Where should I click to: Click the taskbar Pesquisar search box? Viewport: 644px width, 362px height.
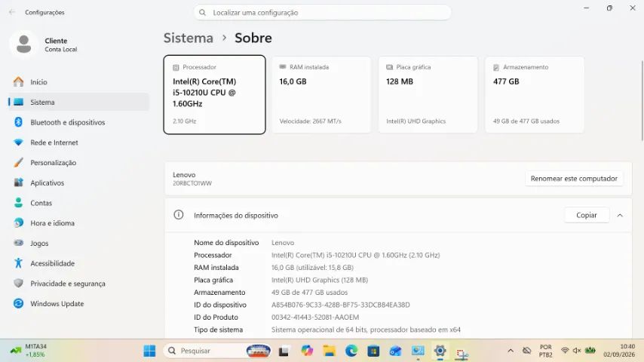pos(218,351)
